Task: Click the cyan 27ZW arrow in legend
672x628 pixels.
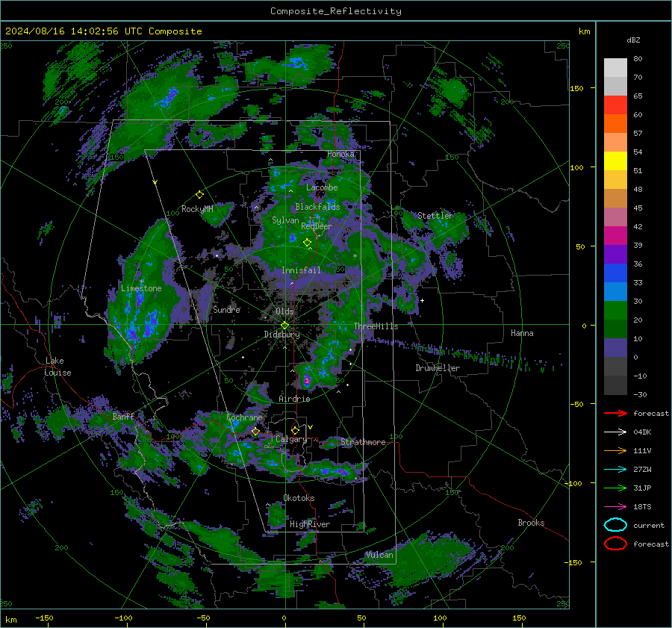Action: tap(615, 470)
